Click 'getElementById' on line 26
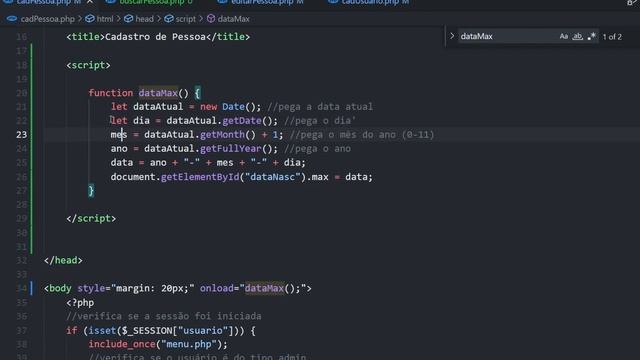 tap(200, 177)
